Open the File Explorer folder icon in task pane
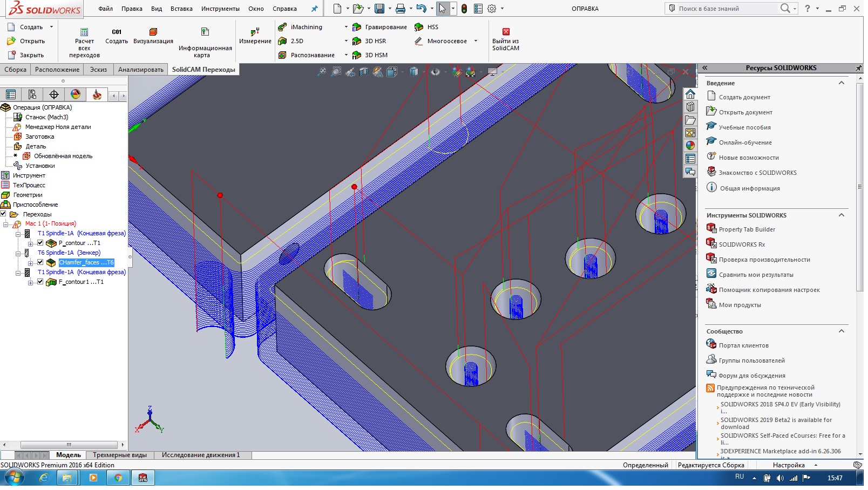Image resolution: width=868 pixels, height=490 pixels. pos(690,120)
